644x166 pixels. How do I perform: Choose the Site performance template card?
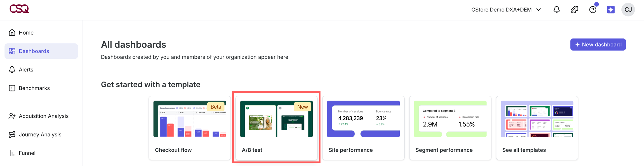[x=363, y=128]
